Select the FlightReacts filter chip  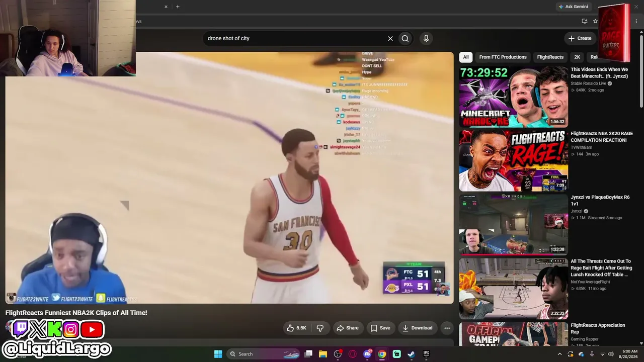pos(550,57)
